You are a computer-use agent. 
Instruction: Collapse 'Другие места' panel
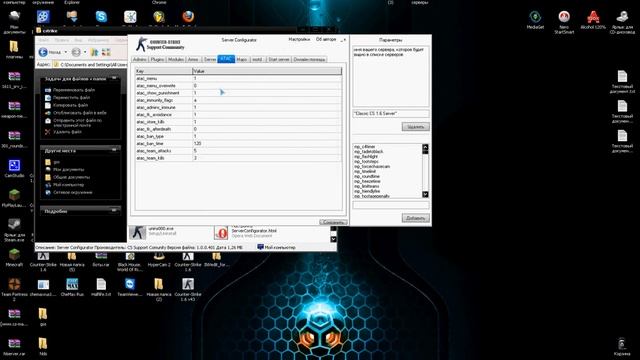[x=114, y=150]
